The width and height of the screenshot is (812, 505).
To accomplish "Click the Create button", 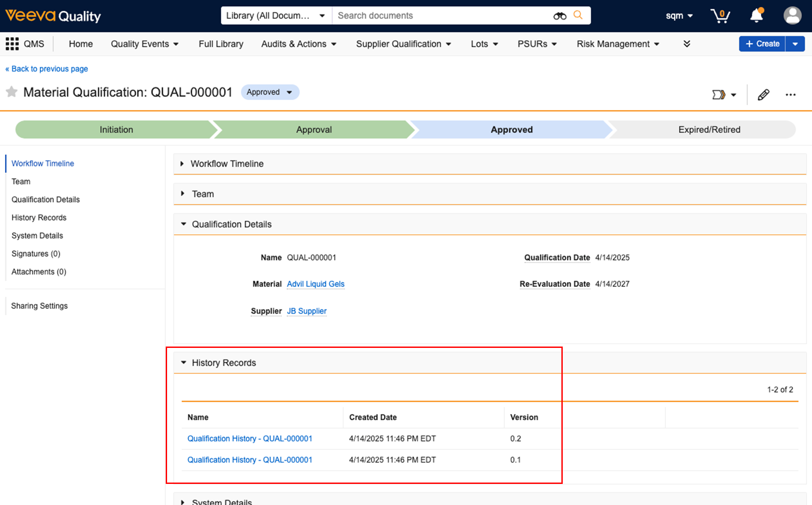I will (x=762, y=44).
